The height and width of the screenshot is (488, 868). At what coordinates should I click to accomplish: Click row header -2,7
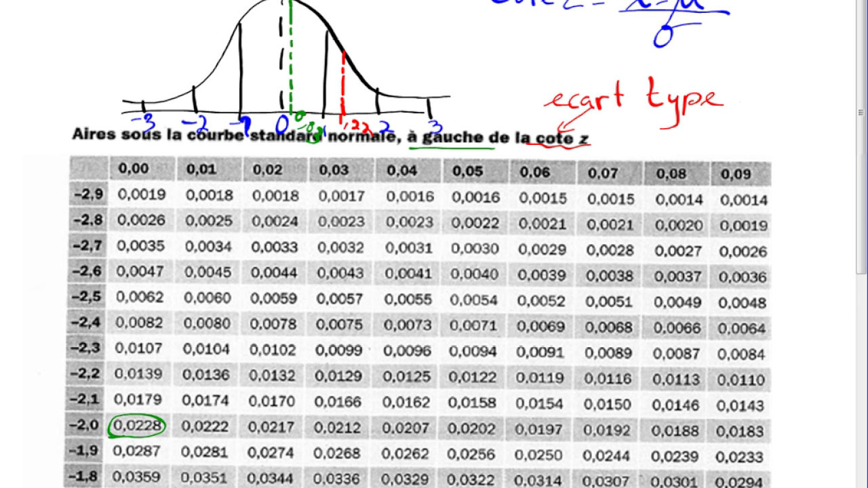point(88,246)
